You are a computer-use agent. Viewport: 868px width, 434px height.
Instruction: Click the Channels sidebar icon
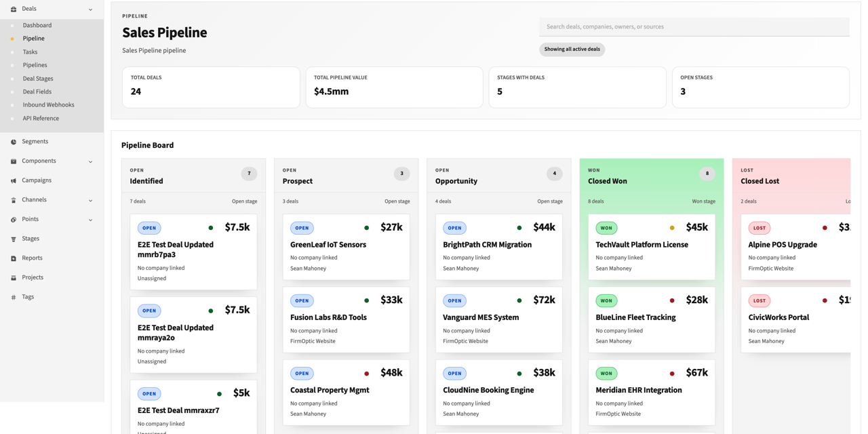(14, 200)
